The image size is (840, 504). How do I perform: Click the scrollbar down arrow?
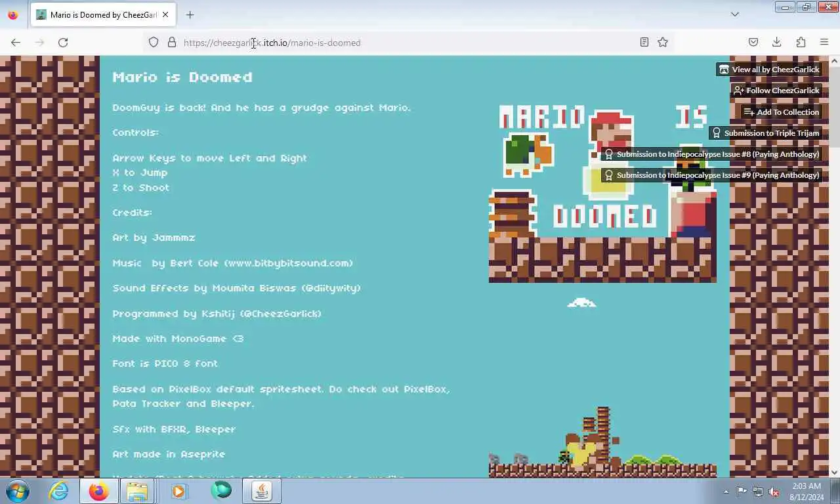click(x=834, y=472)
